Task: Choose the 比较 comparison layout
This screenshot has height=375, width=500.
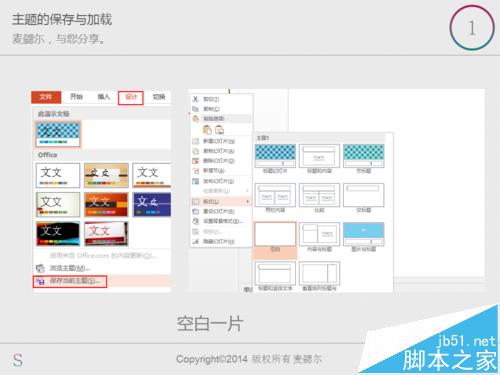Action: click(319, 195)
